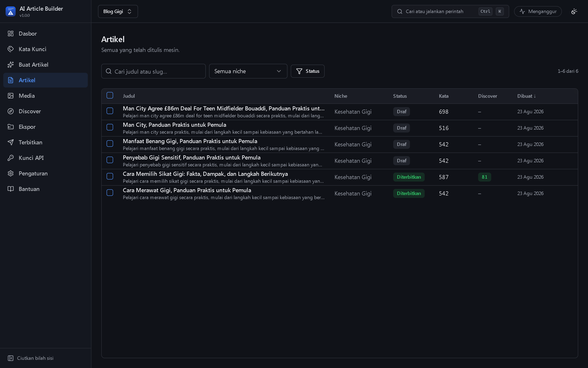
Task: Click the Buat Artikel sparkle icon
Action: coord(10,65)
